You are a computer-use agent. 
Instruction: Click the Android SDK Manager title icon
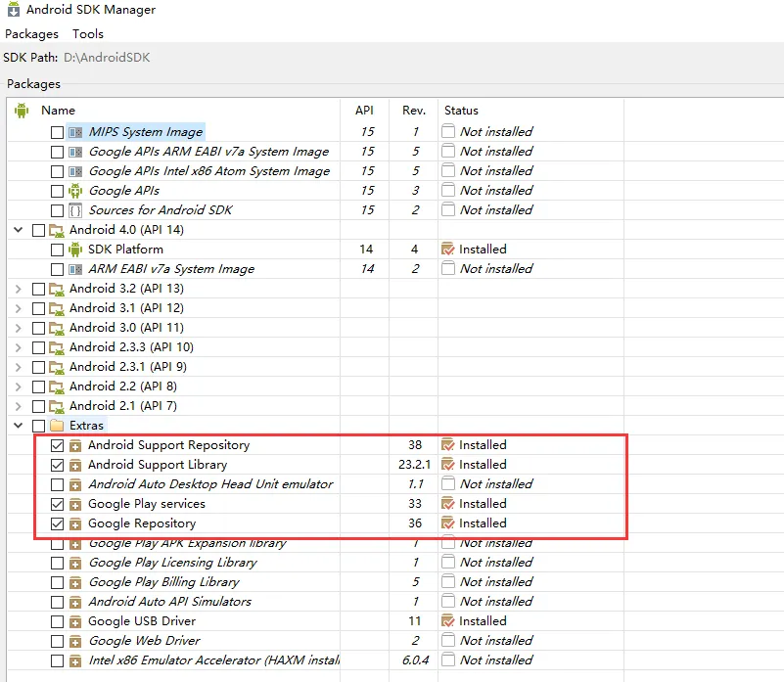(x=14, y=10)
